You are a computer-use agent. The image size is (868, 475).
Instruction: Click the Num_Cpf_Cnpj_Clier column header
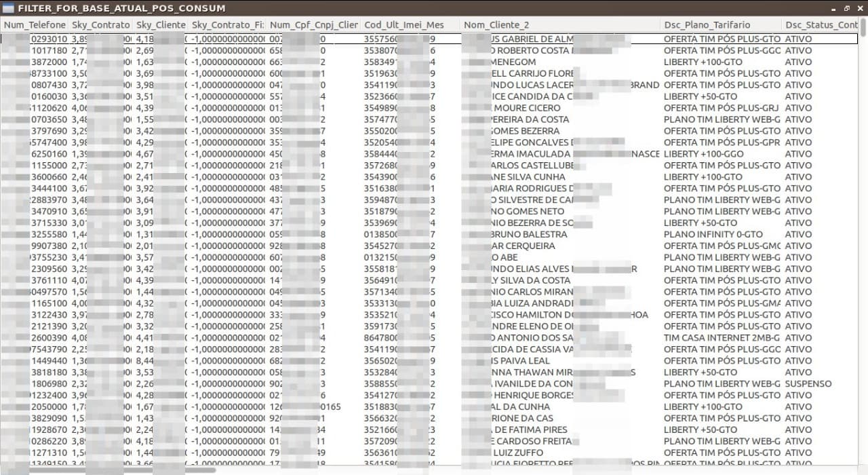pyautogui.click(x=313, y=24)
